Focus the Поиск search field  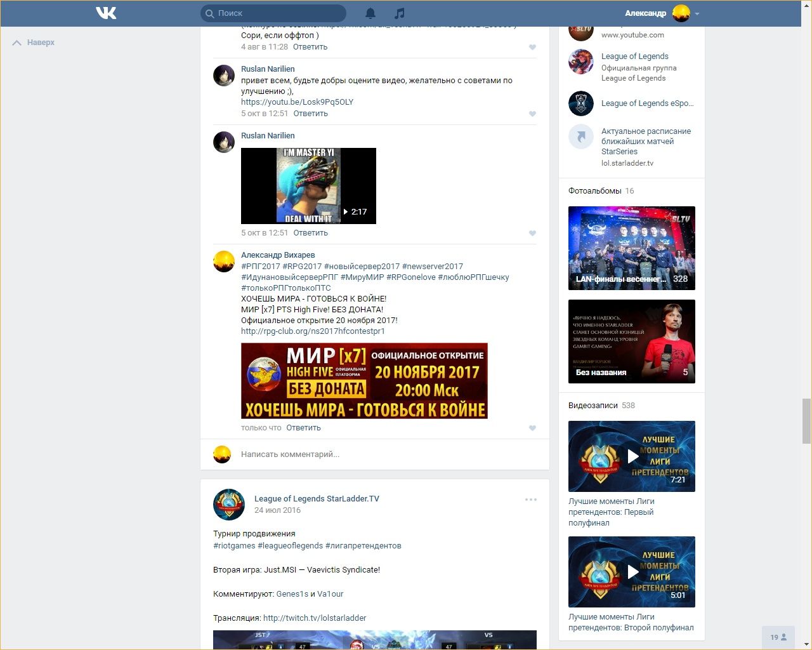point(273,13)
